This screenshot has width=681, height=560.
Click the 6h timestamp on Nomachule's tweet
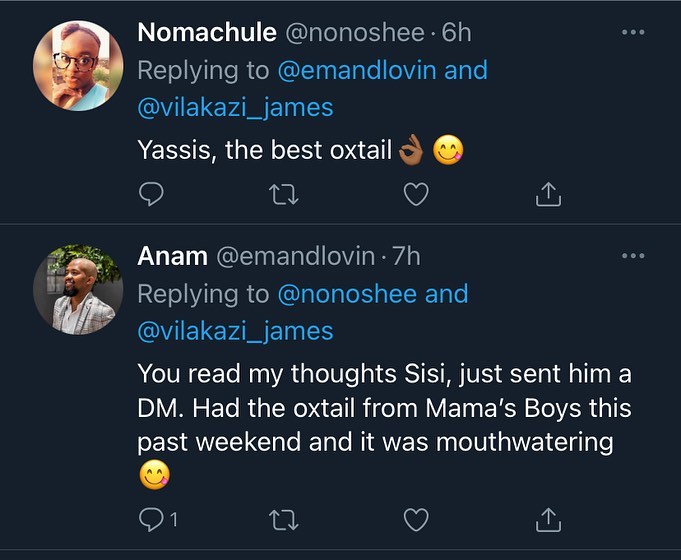(456, 32)
